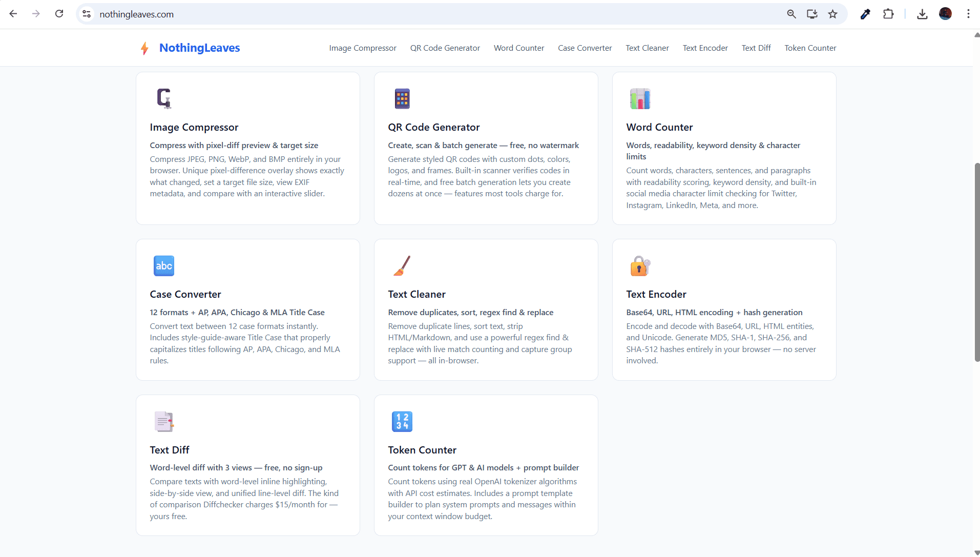Screen dimensions: 980x557
Task: Open the browser Extensions puzzle icon
Action: click(x=888, y=14)
